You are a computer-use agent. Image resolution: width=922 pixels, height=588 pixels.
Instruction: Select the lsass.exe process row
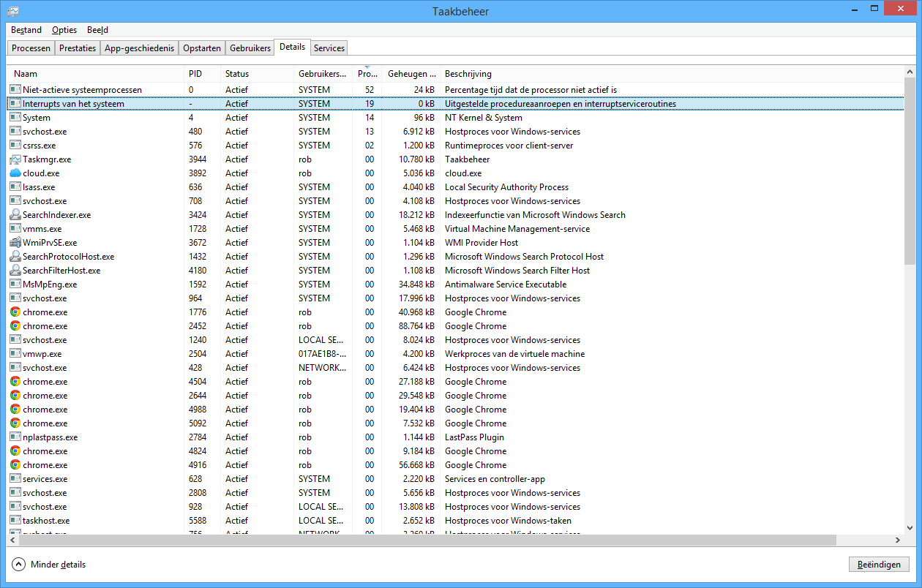click(220, 187)
